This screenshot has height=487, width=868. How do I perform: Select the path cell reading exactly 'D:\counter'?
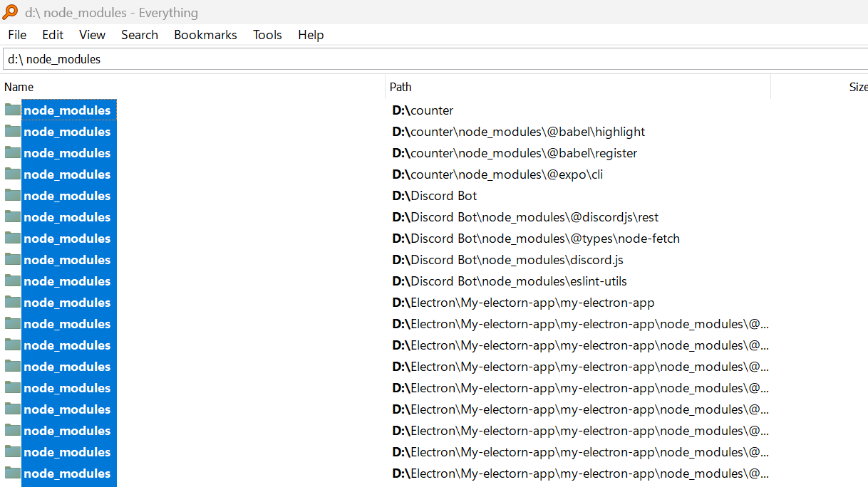click(423, 110)
